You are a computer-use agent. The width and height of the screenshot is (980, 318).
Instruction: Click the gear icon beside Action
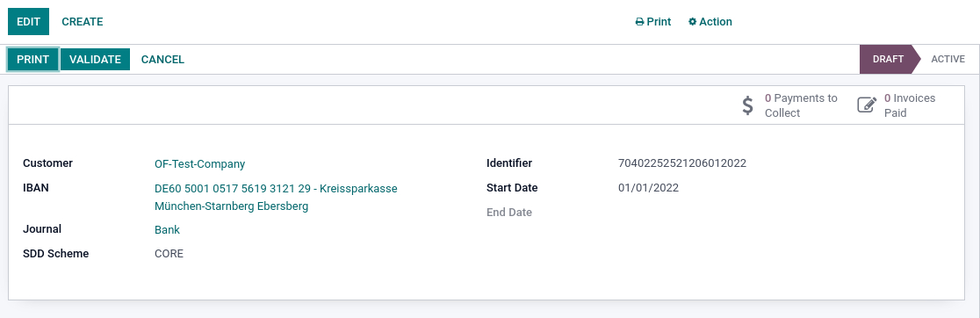692,22
